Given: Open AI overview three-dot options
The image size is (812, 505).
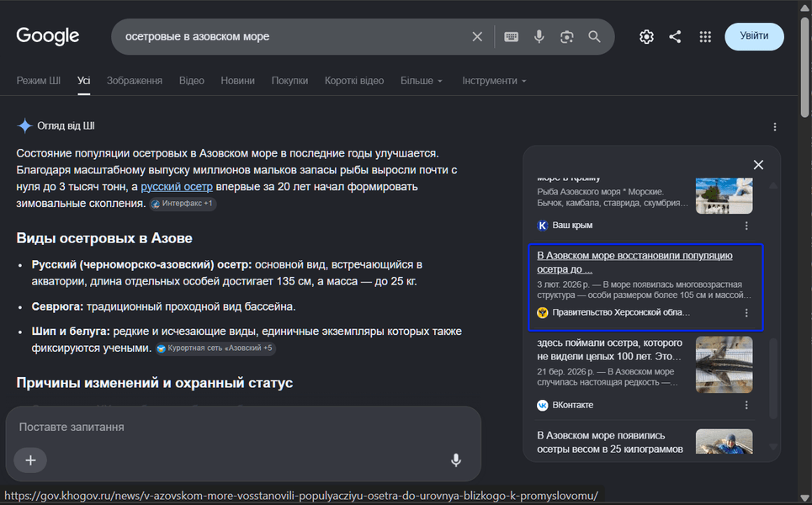Looking at the screenshot, I should (775, 127).
